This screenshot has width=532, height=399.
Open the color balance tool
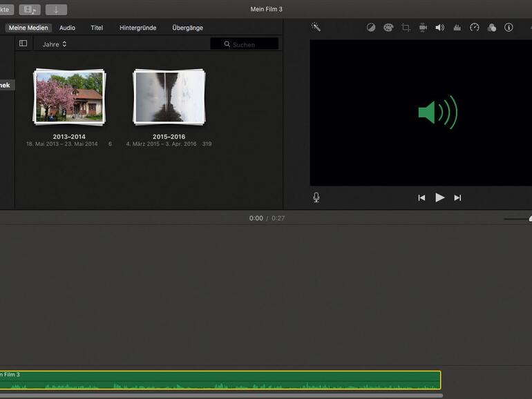[371, 28]
